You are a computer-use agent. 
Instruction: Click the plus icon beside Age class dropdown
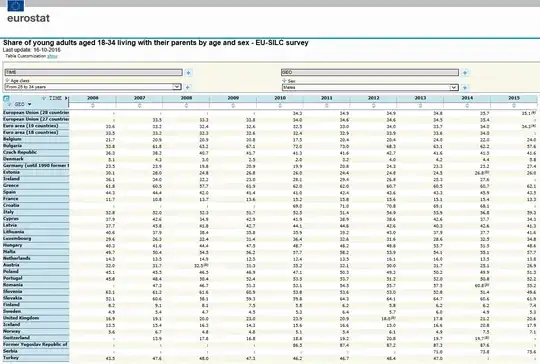pyautogui.click(x=188, y=87)
